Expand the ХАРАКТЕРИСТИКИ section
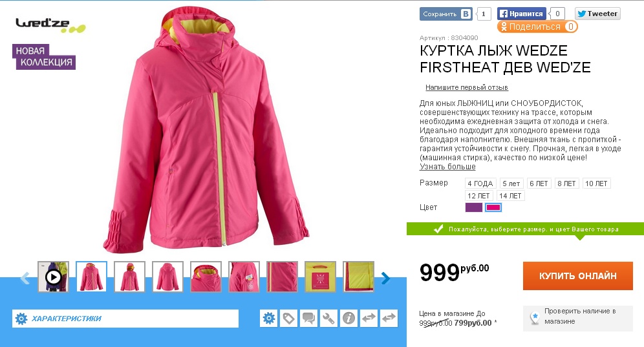 (125, 319)
